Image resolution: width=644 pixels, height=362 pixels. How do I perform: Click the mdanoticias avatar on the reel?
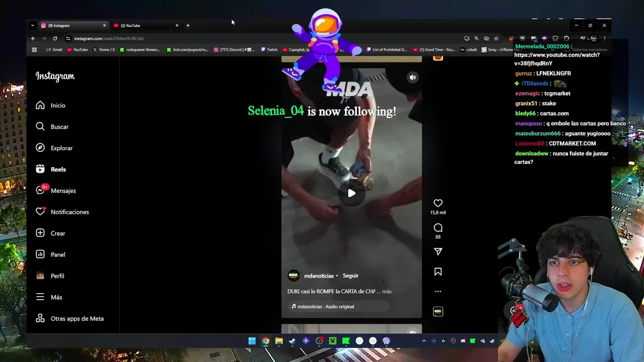click(x=293, y=276)
